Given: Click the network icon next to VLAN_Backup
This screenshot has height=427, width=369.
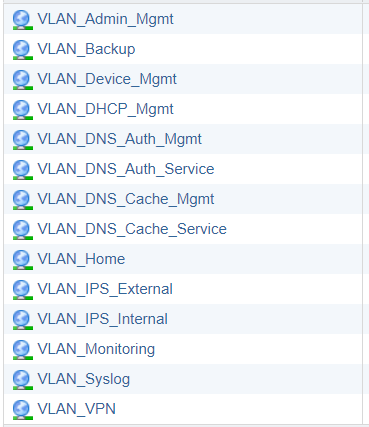Looking at the screenshot, I should coord(22,50).
